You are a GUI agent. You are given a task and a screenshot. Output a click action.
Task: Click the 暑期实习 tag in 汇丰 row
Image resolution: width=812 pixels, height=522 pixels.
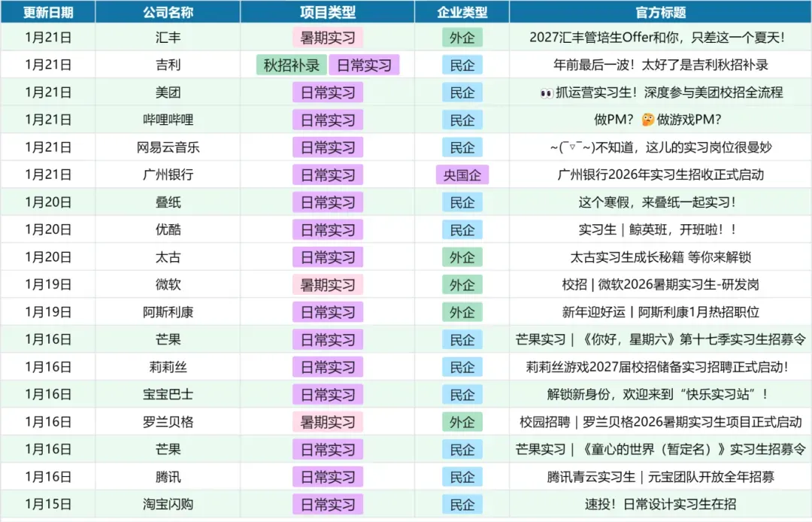[x=327, y=38]
